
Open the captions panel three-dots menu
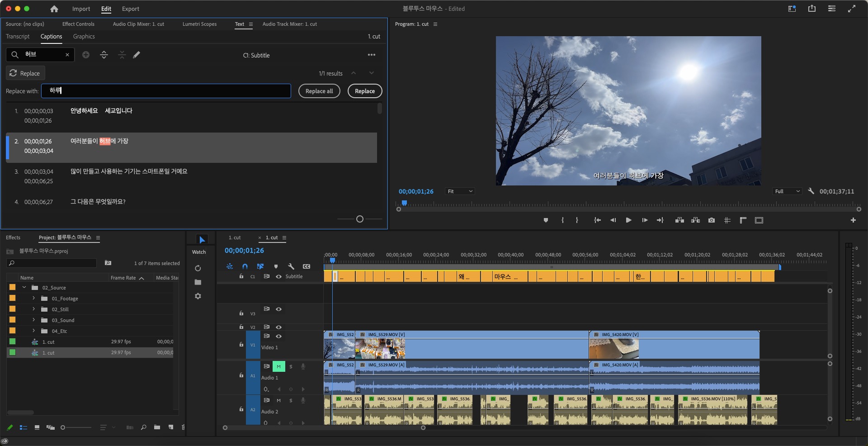click(x=372, y=55)
